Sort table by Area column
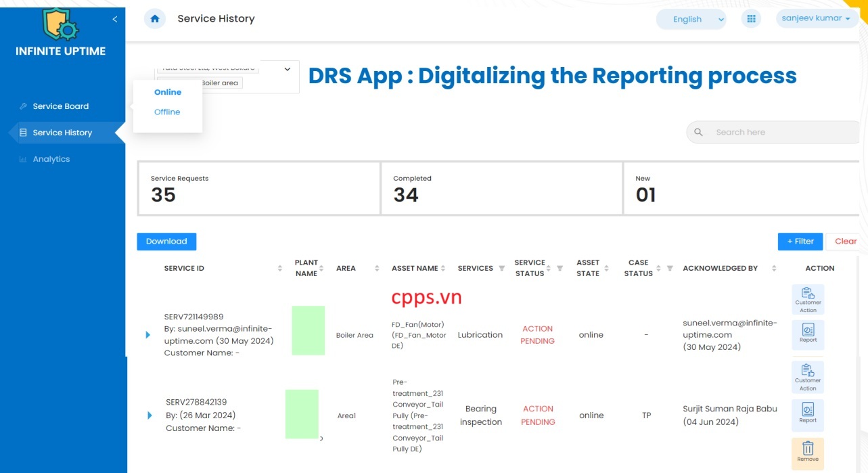The width and height of the screenshot is (868, 473). pos(377,269)
